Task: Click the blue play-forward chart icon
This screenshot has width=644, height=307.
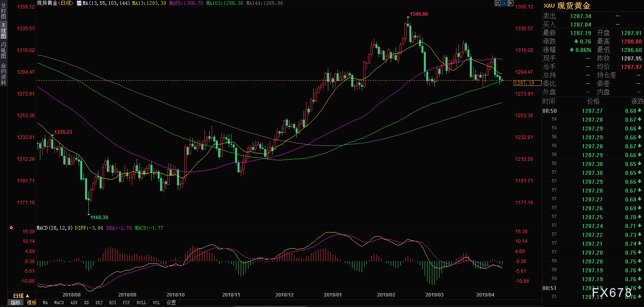Action: [x=504, y=3]
